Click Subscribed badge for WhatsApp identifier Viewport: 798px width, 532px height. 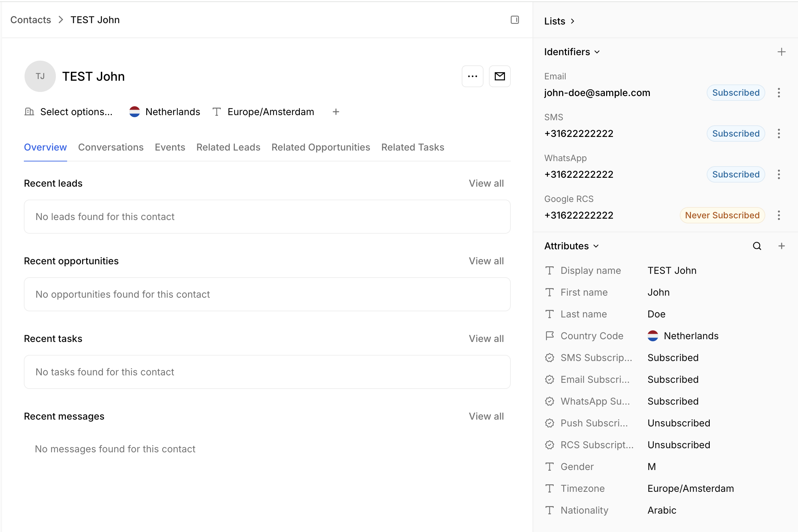[x=736, y=174]
